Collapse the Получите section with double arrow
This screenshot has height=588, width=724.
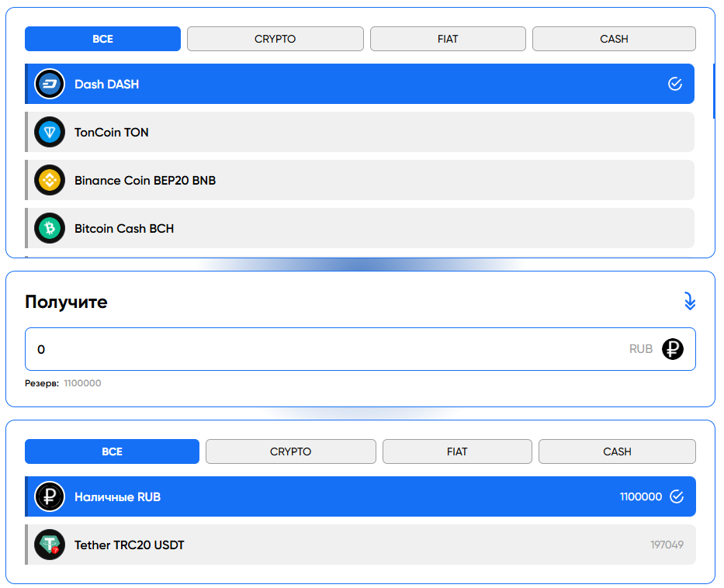pos(689,302)
